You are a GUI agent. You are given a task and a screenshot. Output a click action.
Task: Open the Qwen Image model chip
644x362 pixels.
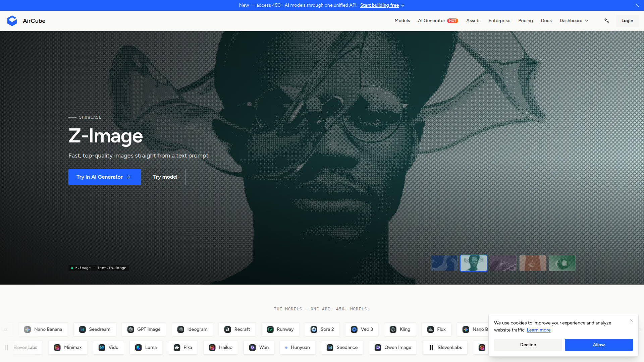click(393, 348)
